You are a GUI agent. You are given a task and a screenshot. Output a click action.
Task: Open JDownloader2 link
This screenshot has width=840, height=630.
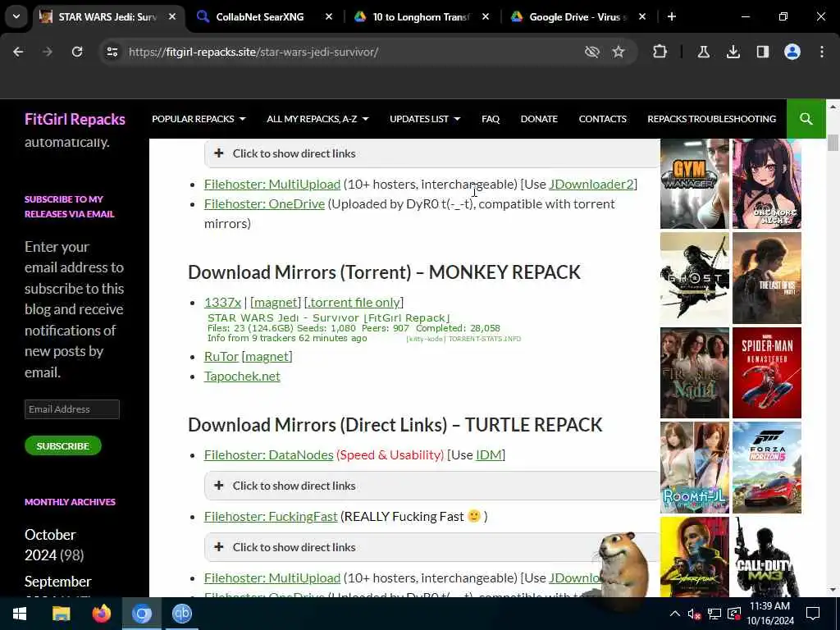click(591, 185)
